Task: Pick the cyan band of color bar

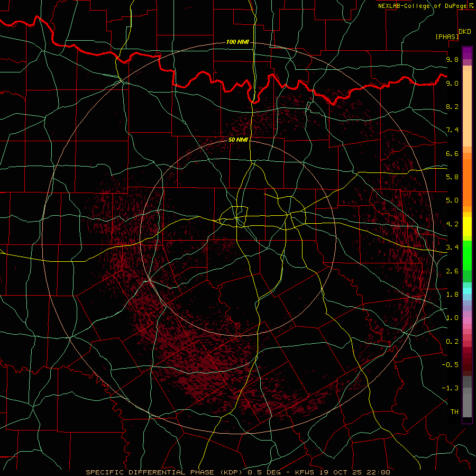Action: tap(467, 291)
